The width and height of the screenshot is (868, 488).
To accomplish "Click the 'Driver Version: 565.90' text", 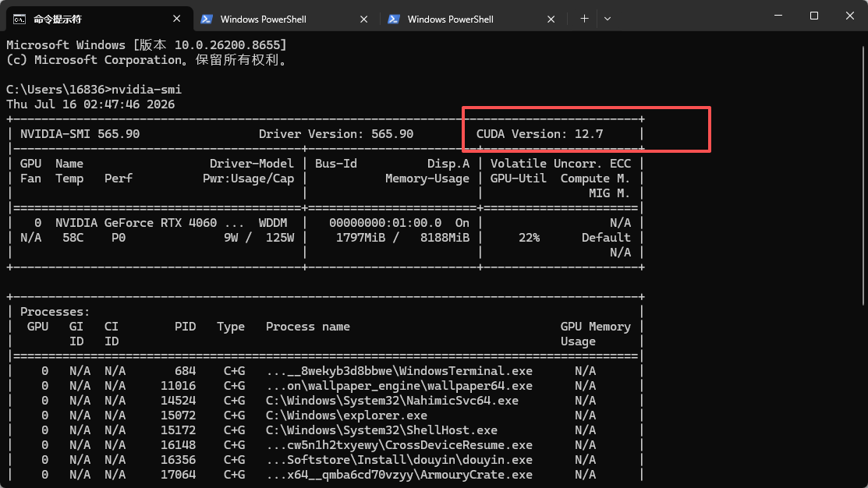I will 335,134.
